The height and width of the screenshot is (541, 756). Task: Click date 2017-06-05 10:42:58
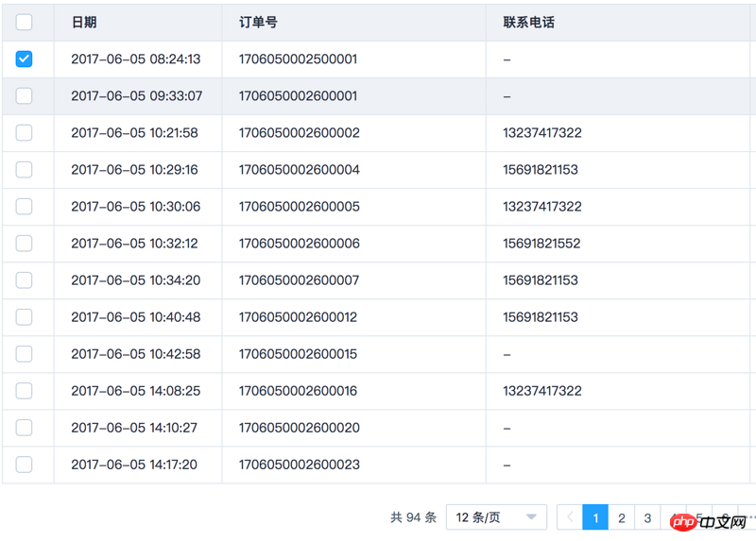tap(136, 354)
